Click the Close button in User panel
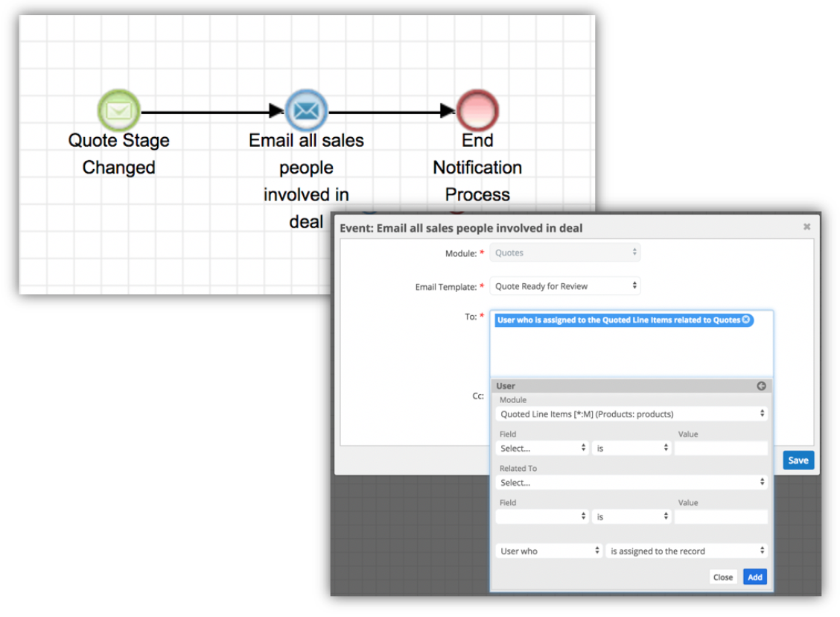 722,577
